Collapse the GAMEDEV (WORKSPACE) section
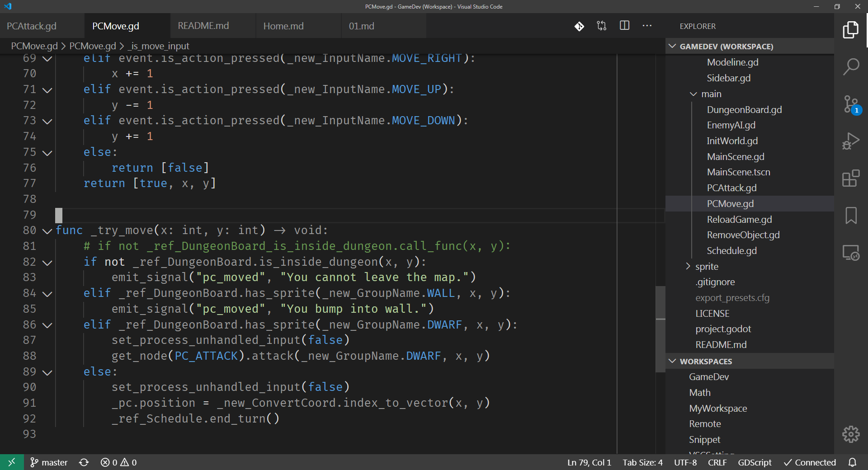 coord(750,46)
